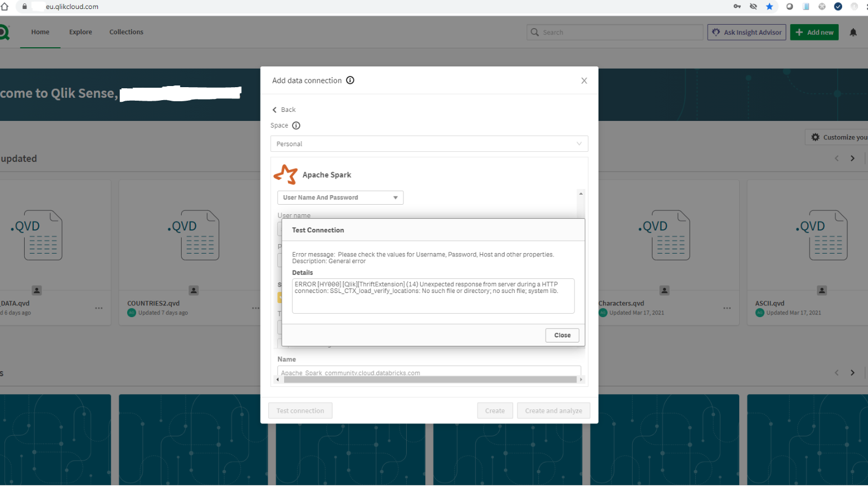Click the Add data connection info icon
The width and height of the screenshot is (868, 487).
(350, 80)
